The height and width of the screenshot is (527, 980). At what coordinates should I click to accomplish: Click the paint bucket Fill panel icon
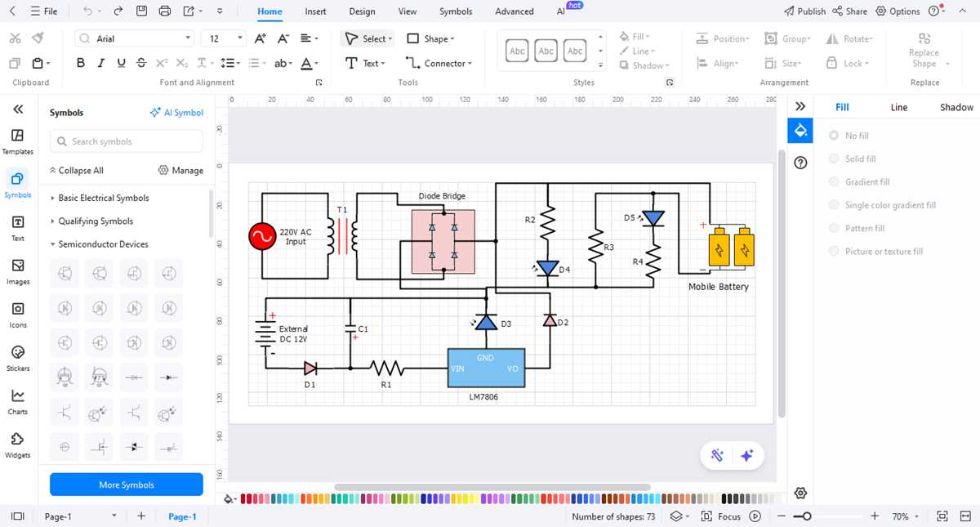pyautogui.click(x=800, y=130)
